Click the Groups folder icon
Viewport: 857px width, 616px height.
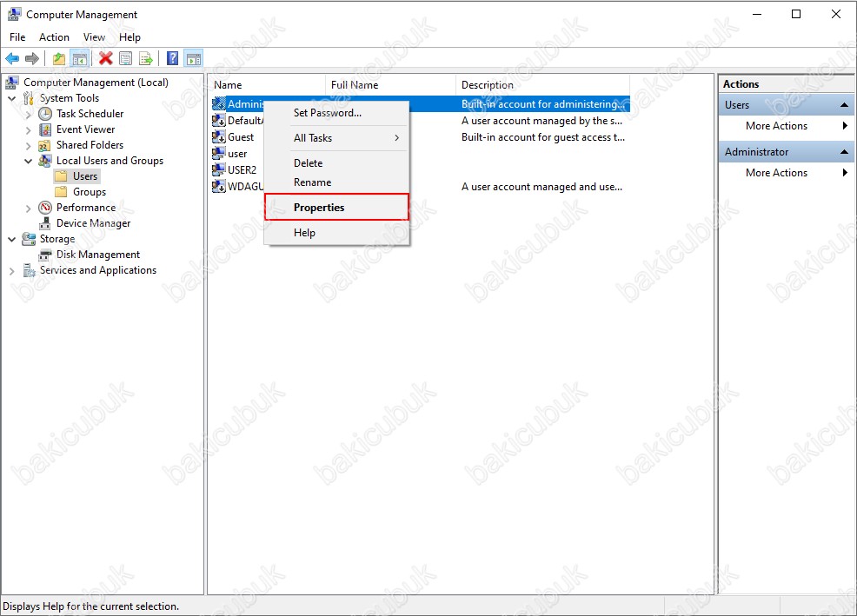(62, 192)
